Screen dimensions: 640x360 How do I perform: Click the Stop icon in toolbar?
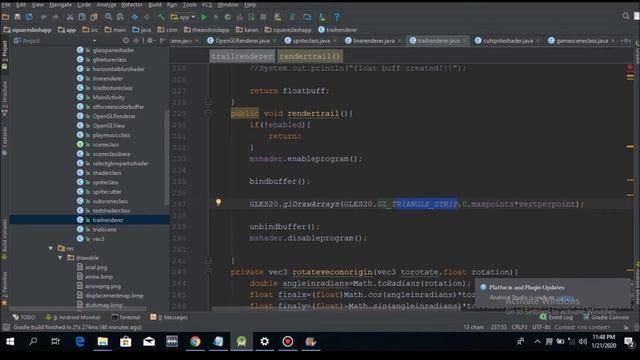[263, 17]
